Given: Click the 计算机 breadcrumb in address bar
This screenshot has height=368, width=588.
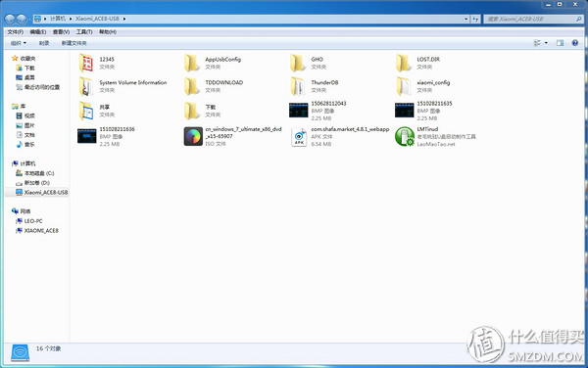Looking at the screenshot, I should tap(58, 19).
